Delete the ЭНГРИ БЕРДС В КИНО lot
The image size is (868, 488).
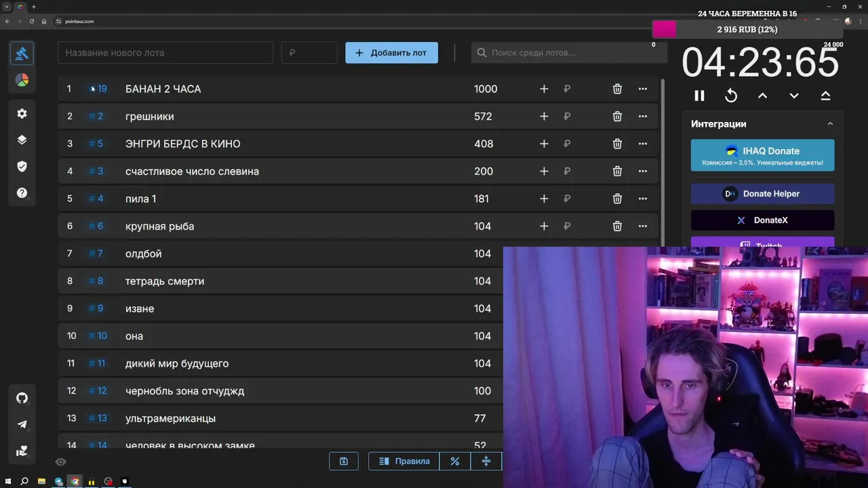(x=617, y=144)
